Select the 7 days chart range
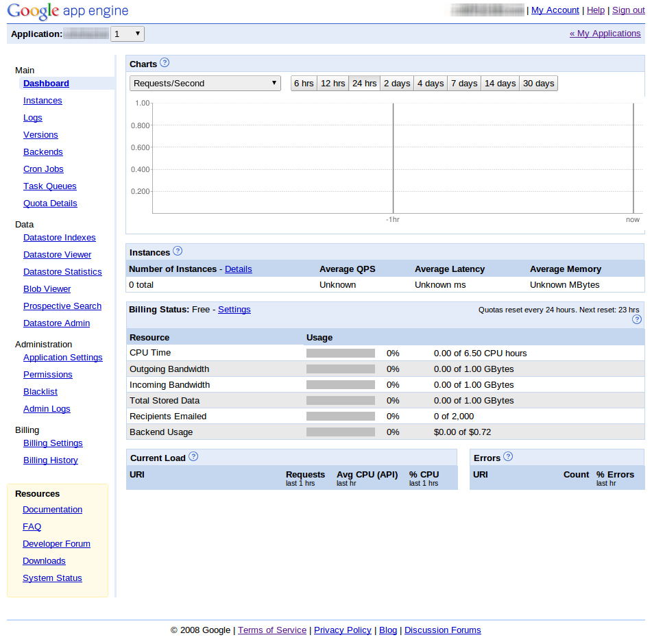 point(464,83)
